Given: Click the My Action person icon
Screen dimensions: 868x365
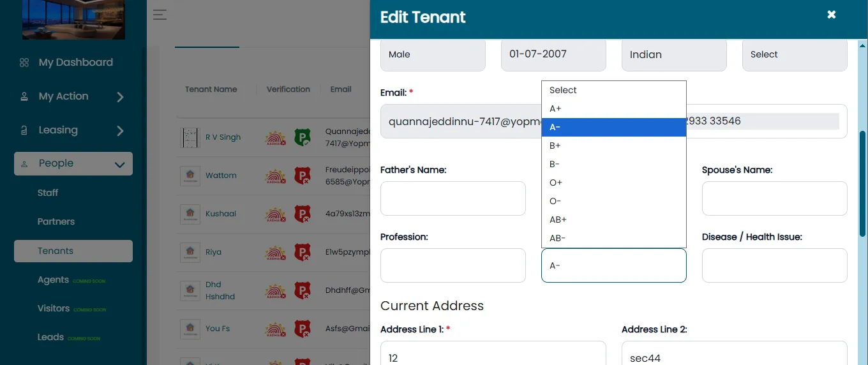Looking at the screenshot, I should [x=24, y=97].
